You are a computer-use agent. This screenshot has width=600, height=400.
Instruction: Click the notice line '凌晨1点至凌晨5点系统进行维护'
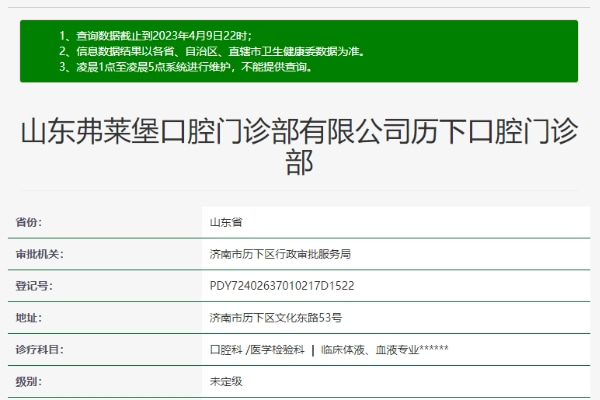pyautogui.click(x=186, y=67)
